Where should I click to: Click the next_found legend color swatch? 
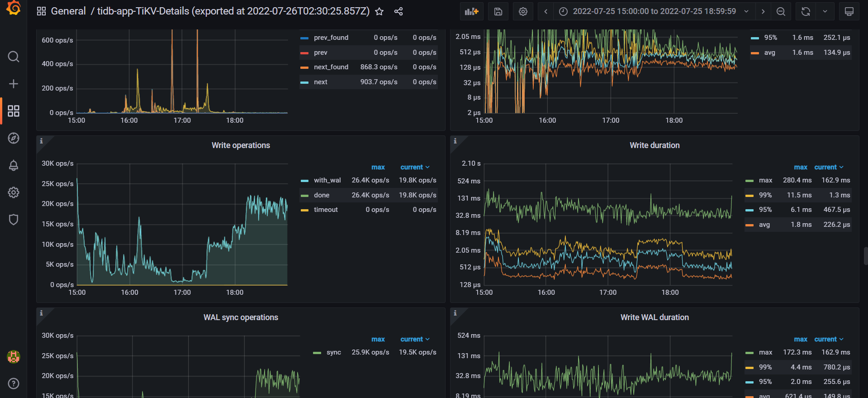click(304, 67)
